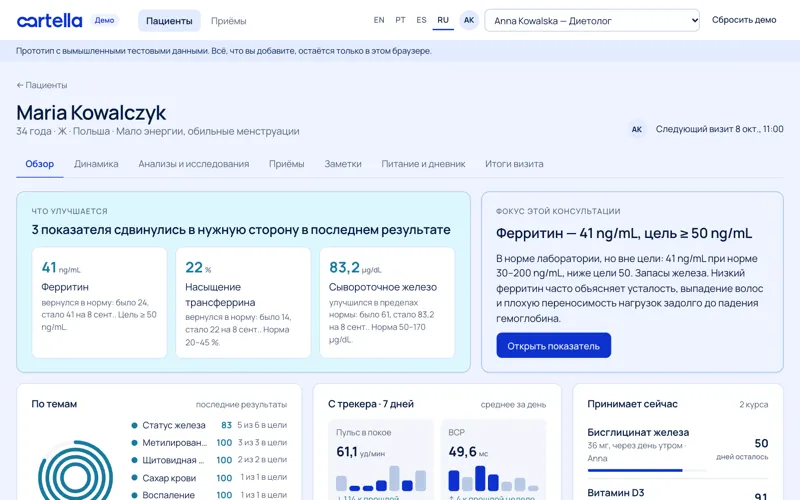Click the ВСР tracker tile
The height and width of the screenshot is (500, 800).
493,460
